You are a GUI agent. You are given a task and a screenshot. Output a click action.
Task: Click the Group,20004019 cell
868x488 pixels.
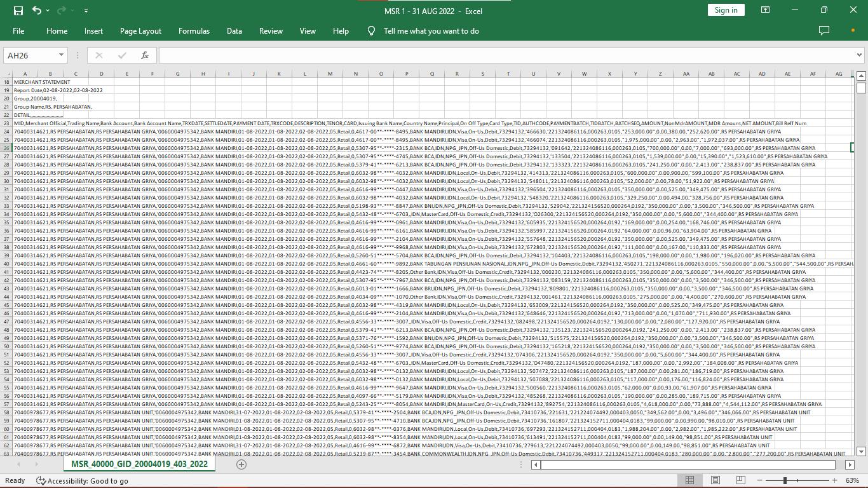pos(36,98)
